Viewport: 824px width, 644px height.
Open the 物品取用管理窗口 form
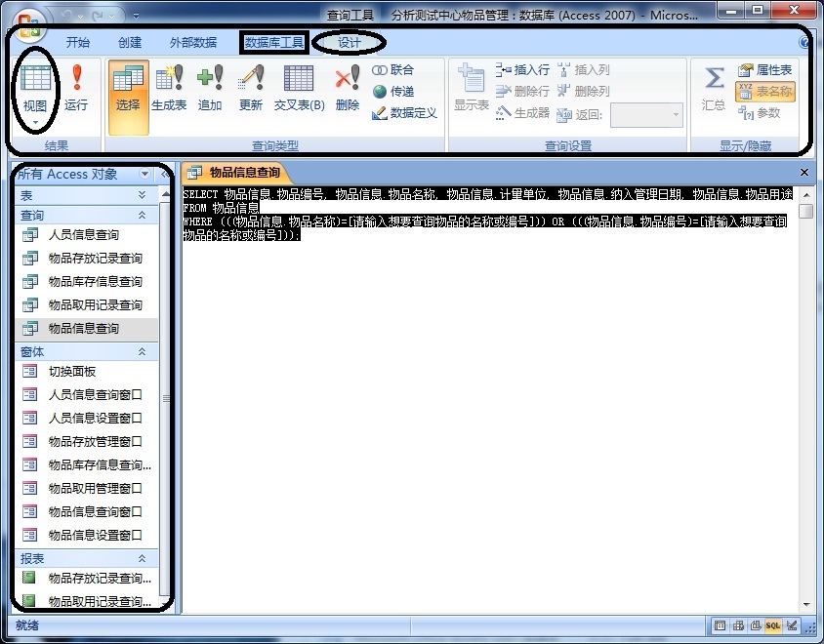coord(87,489)
